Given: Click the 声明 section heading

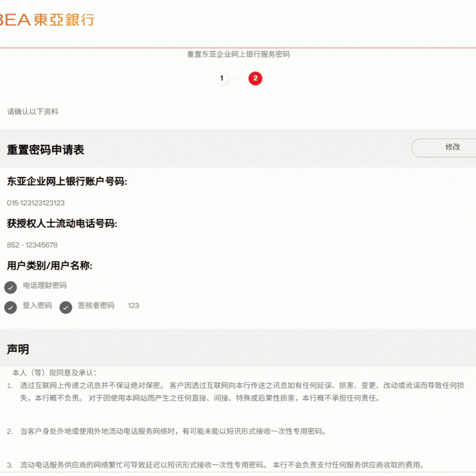Looking at the screenshot, I should [x=18, y=349].
